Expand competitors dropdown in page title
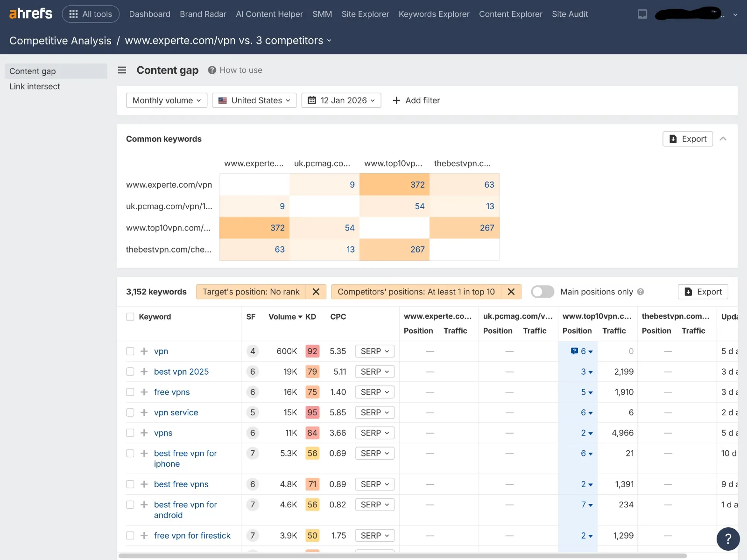The image size is (747, 560). [329, 41]
